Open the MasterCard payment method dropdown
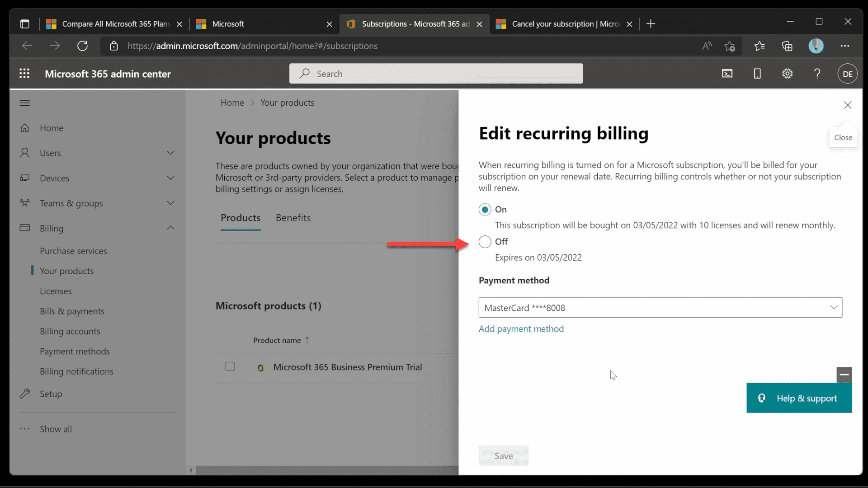The height and width of the screenshot is (488, 868). click(x=660, y=307)
